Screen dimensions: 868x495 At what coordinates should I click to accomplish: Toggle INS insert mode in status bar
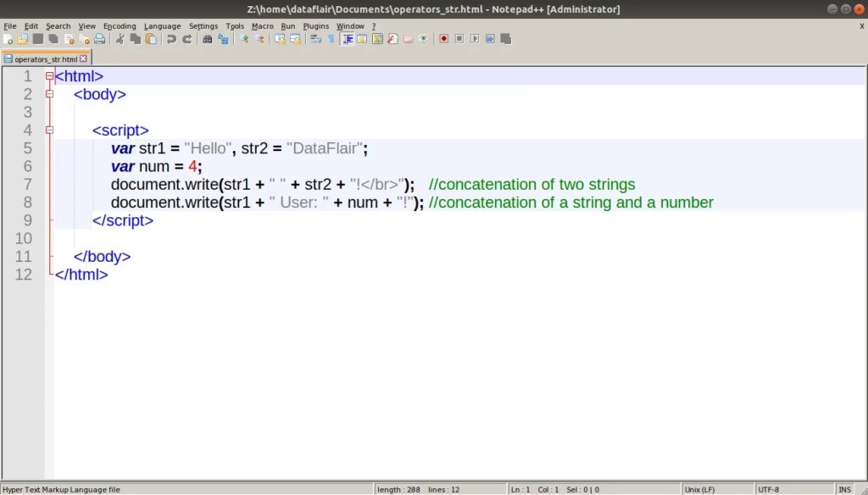tap(844, 489)
